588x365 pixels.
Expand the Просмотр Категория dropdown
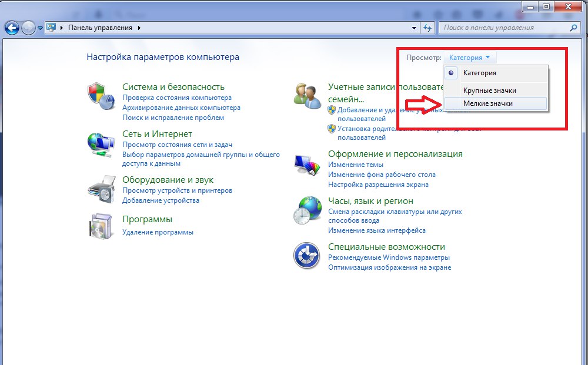coord(470,58)
